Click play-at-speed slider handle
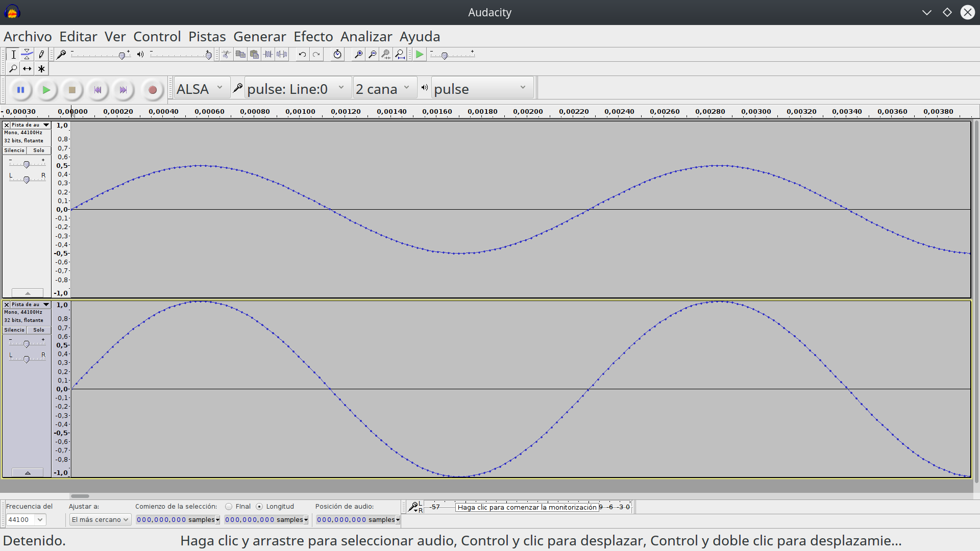980x551 pixels. coord(445,56)
